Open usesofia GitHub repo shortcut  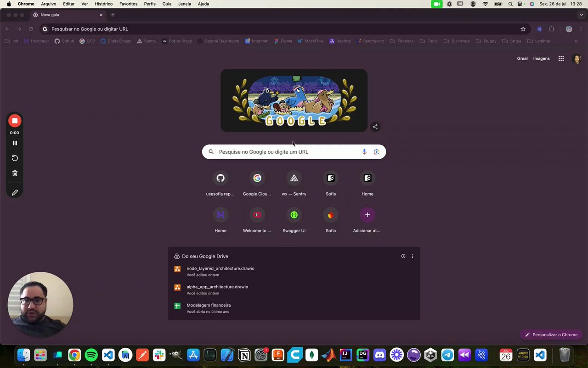pyautogui.click(x=220, y=183)
